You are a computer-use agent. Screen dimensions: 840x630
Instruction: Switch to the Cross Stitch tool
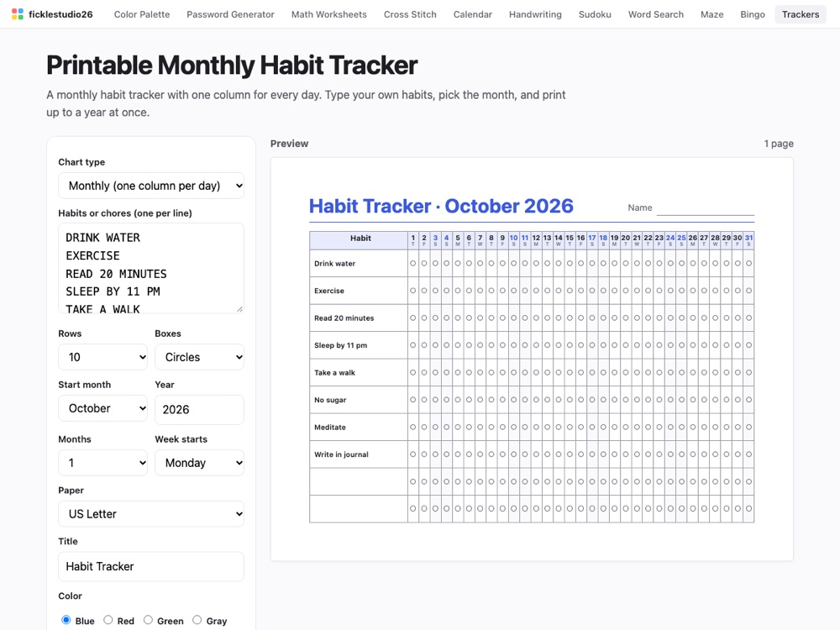[410, 14]
